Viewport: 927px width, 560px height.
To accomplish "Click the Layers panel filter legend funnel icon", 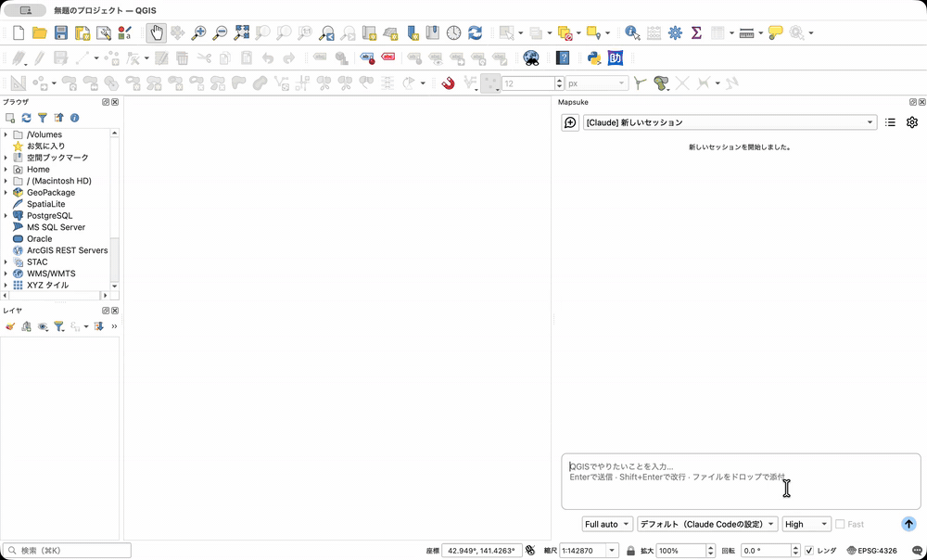I will (58, 326).
